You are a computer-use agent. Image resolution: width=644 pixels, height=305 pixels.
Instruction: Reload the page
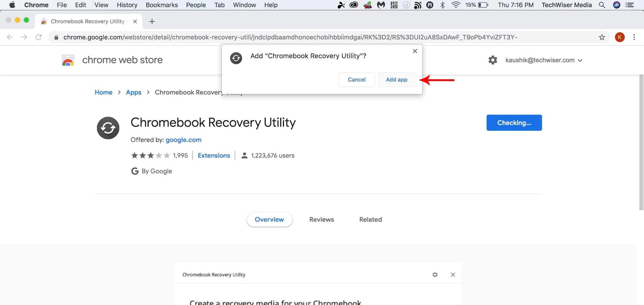tap(39, 37)
